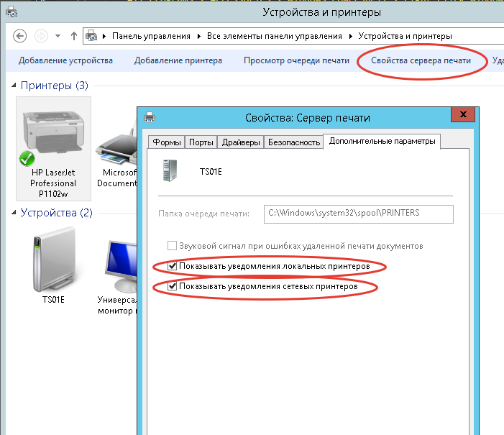Image resolution: width=504 pixels, height=435 pixels.
Task: Click the up one level arrow
Action: click(73, 36)
